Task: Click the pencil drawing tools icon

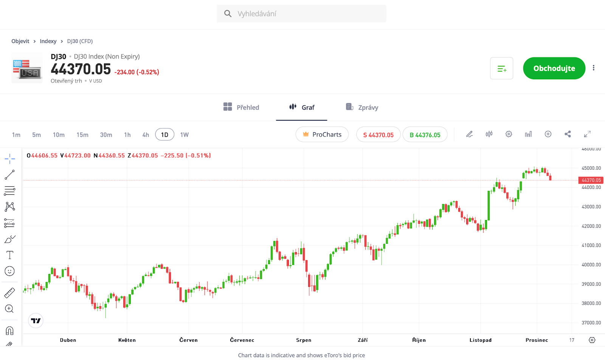Action: click(470, 134)
